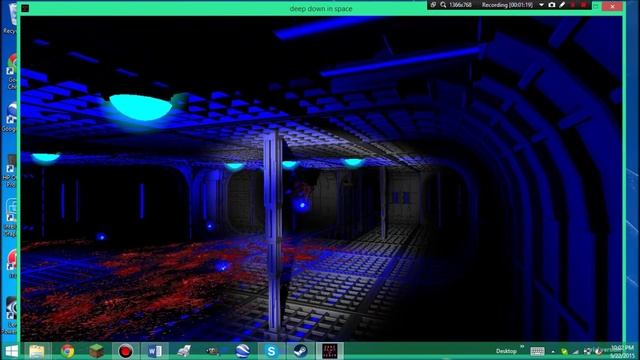640x360 pixels.
Task: Take a snapshot with the camera icon
Action: coord(552,5)
